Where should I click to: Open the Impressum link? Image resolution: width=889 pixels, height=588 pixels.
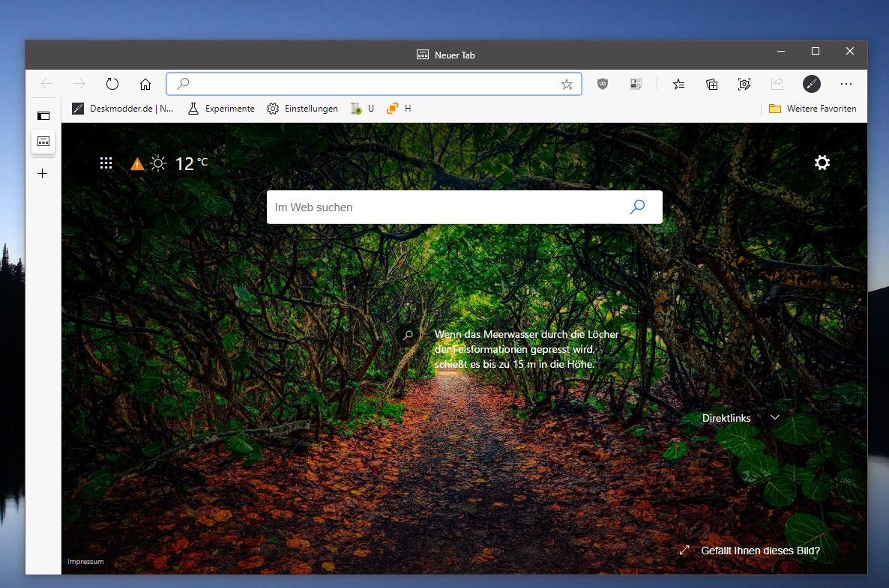pyautogui.click(x=85, y=561)
